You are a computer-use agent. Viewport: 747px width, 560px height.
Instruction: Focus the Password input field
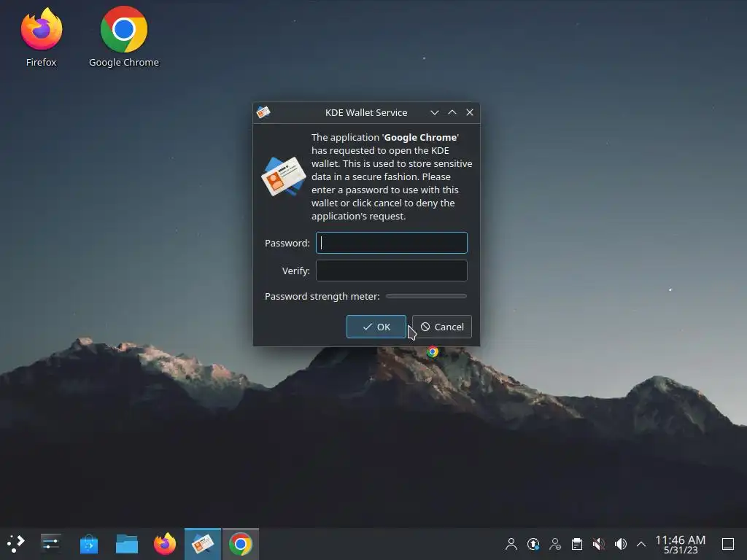[392, 243]
